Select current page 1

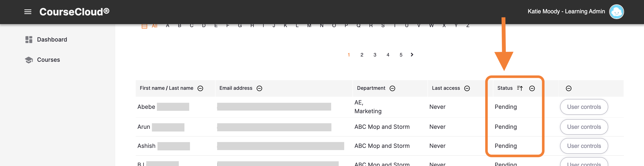point(348,55)
